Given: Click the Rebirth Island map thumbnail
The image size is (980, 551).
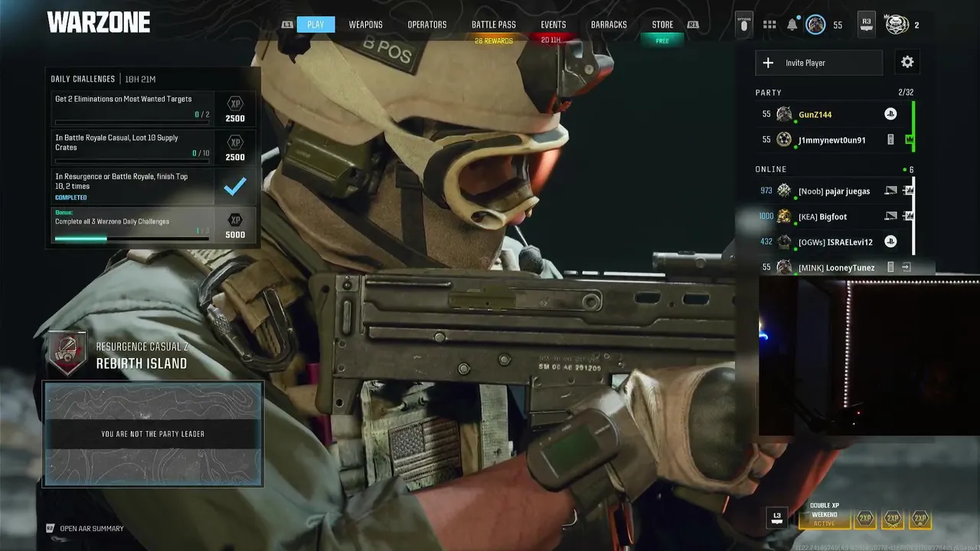Looking at the screenshot, I should (x=153, y=434).
